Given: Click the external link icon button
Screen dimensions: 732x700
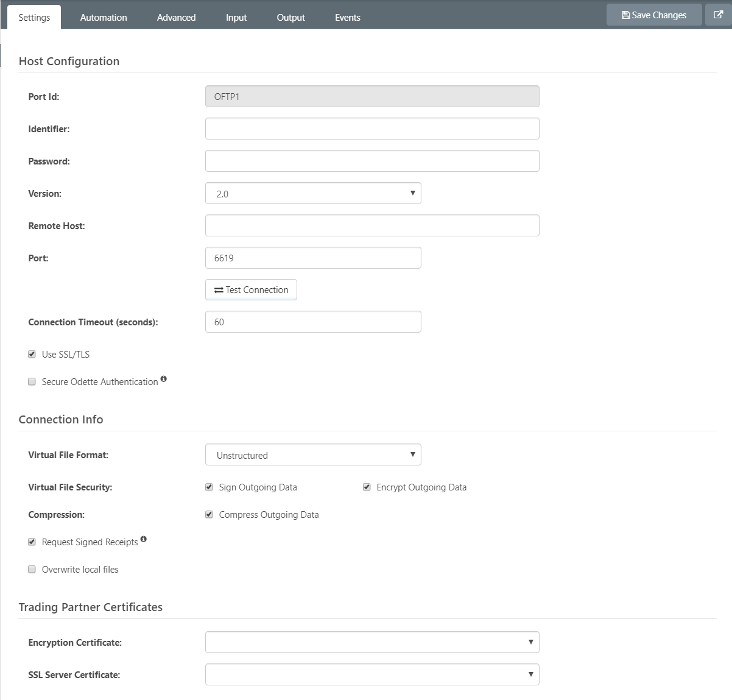Looking at the screenshot, I should (718, 15).
